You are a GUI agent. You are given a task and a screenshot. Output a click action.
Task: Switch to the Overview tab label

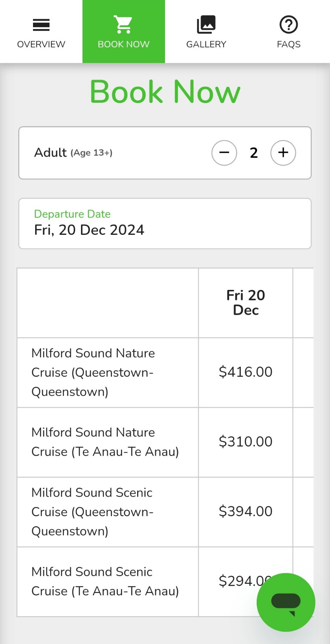tap(41, 44)
